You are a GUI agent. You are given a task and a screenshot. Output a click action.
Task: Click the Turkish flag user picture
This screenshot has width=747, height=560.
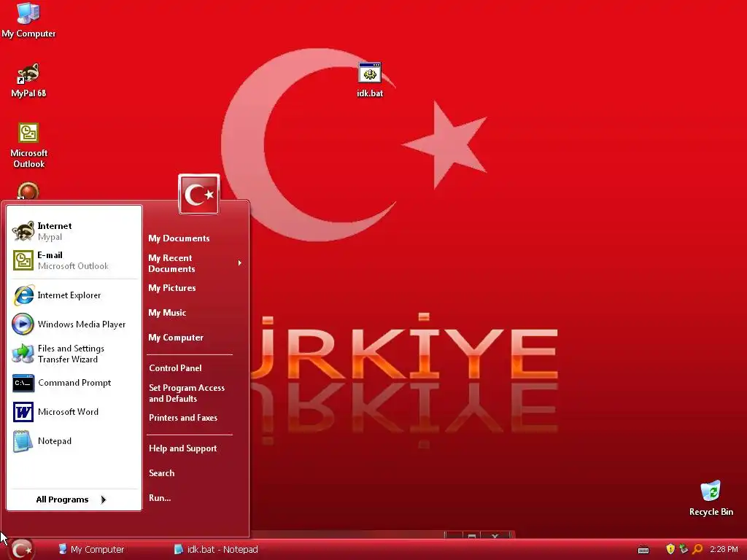199,194
